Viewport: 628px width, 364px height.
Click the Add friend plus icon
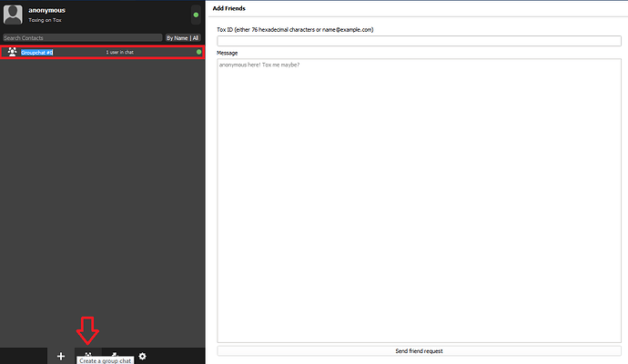point(60,356)
